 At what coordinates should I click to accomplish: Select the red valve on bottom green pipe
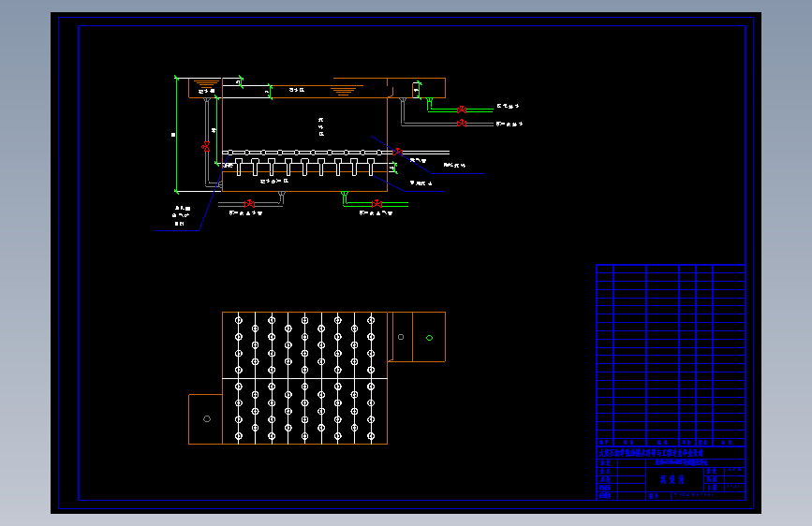376,203
